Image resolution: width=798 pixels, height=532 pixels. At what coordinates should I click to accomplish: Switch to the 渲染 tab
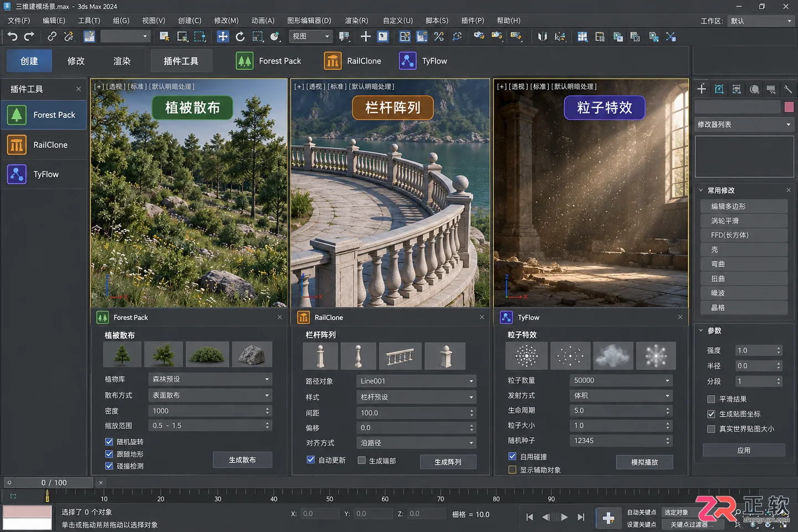coord(122,61)
